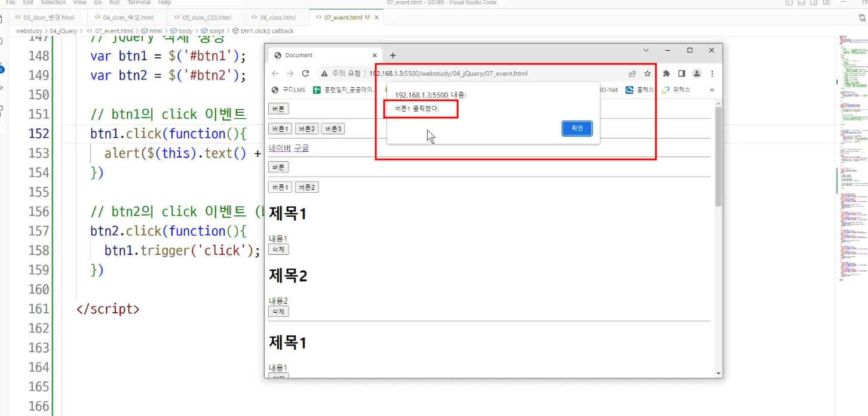Close the 07_event.html editor tab
The height and width of the screenshot is (416, 868).
[375, 17]
